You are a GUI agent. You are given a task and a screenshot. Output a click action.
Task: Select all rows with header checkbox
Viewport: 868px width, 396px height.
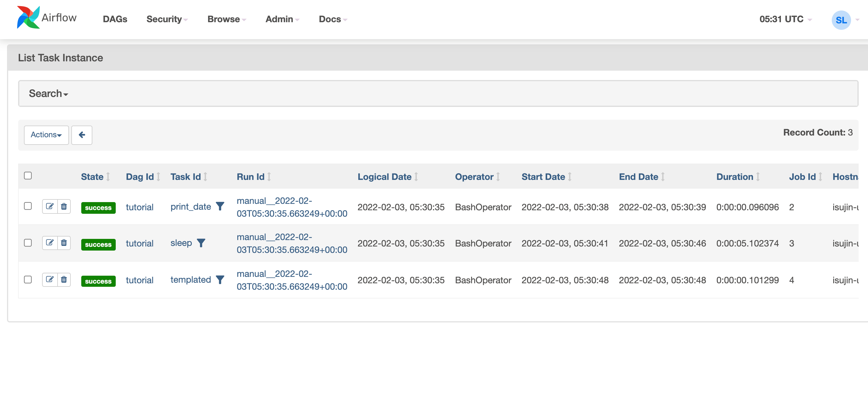pos(28,176)
